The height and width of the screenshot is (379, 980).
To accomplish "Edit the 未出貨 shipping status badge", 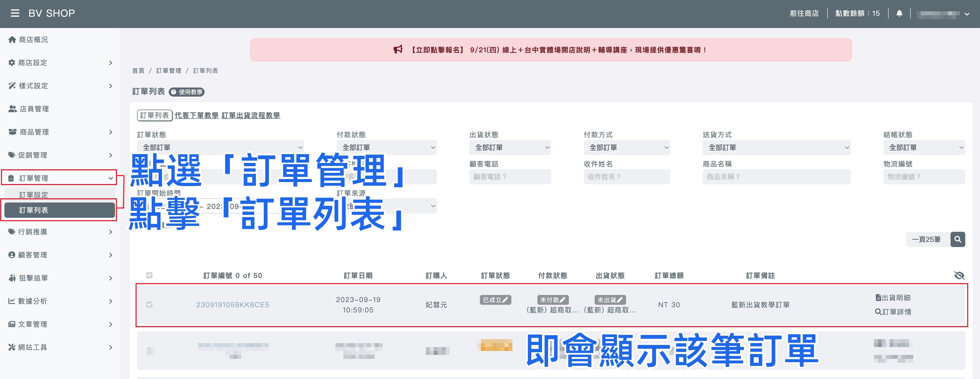I will (x=610, y=300).
